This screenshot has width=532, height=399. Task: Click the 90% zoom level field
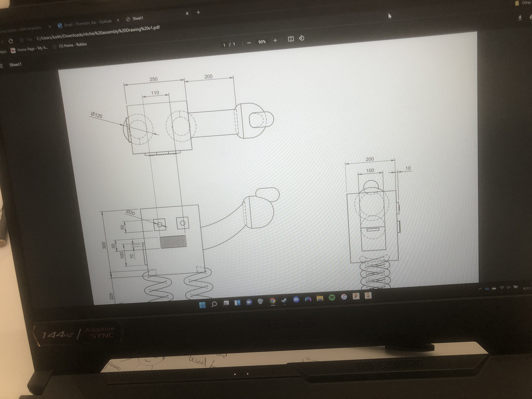262,42
